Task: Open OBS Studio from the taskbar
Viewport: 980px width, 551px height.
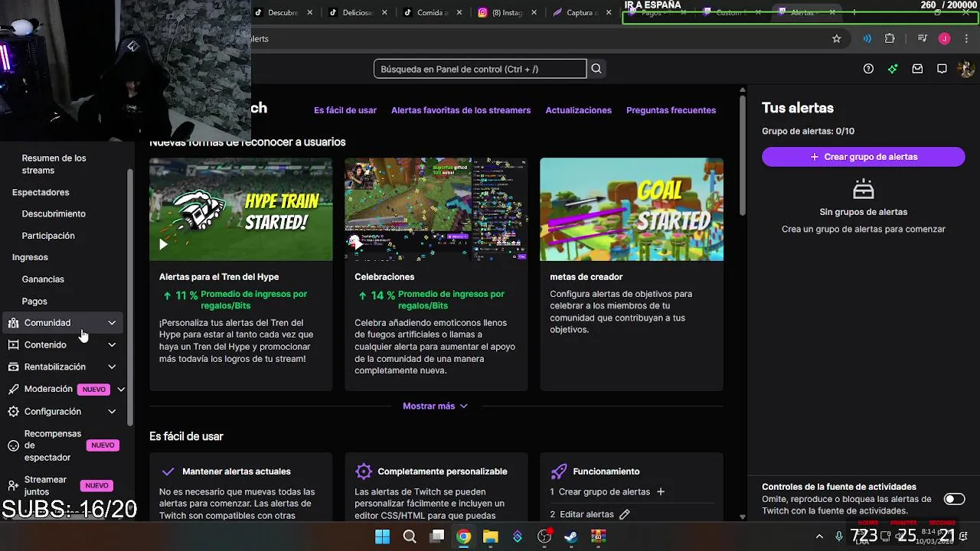Action: 544,536
